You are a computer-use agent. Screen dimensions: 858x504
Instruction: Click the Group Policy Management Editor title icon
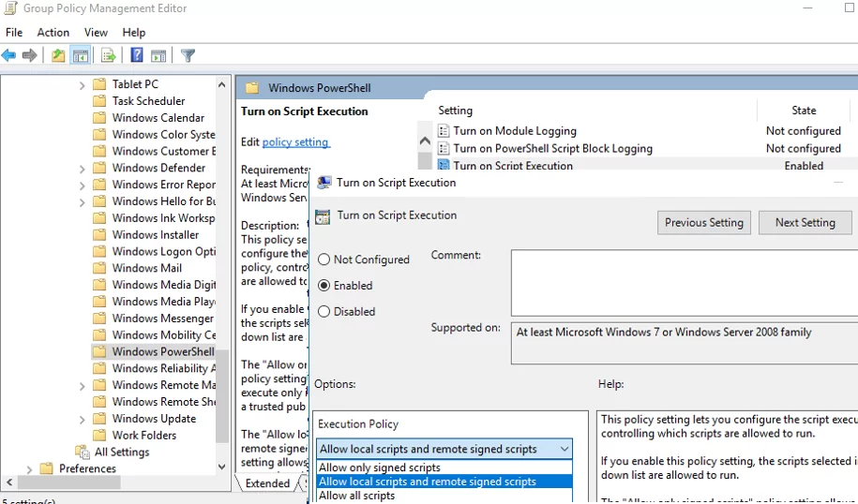(10, 8)
